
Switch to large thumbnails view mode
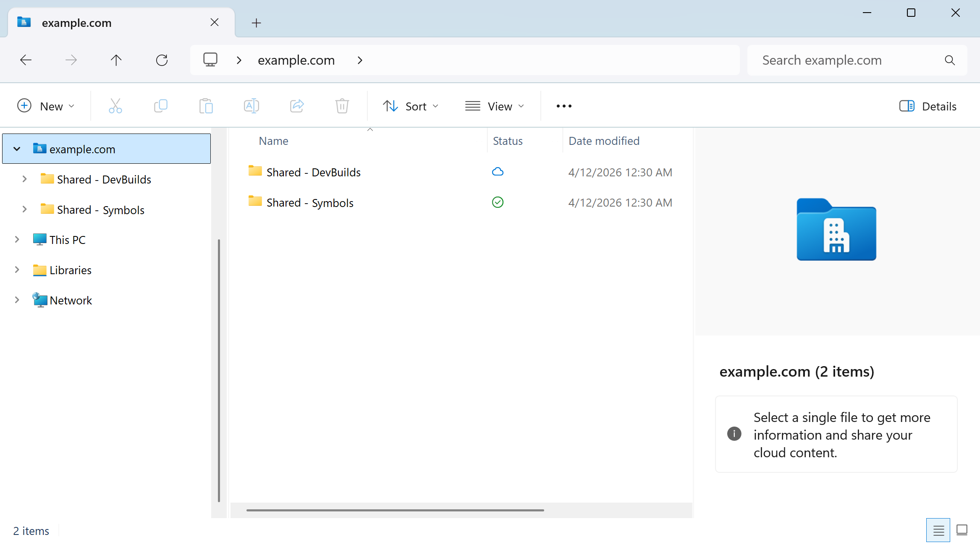tap(962, 530)
